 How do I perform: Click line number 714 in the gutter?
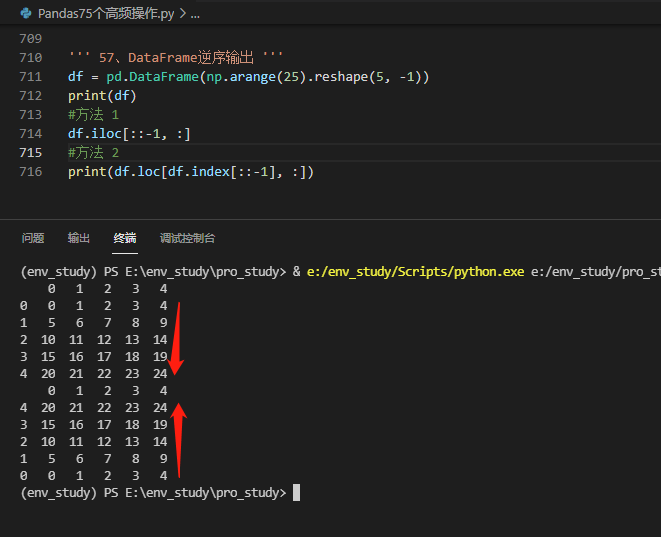[31, 134]
